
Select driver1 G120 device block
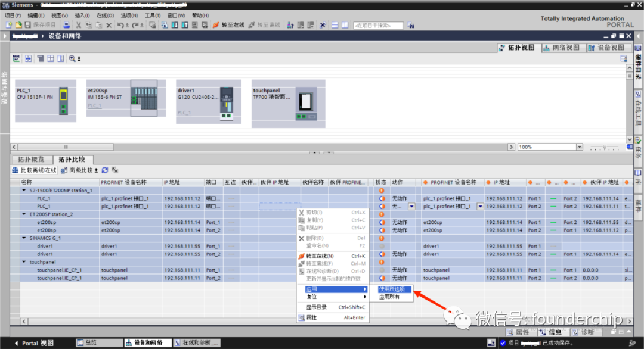coord(209,102)
